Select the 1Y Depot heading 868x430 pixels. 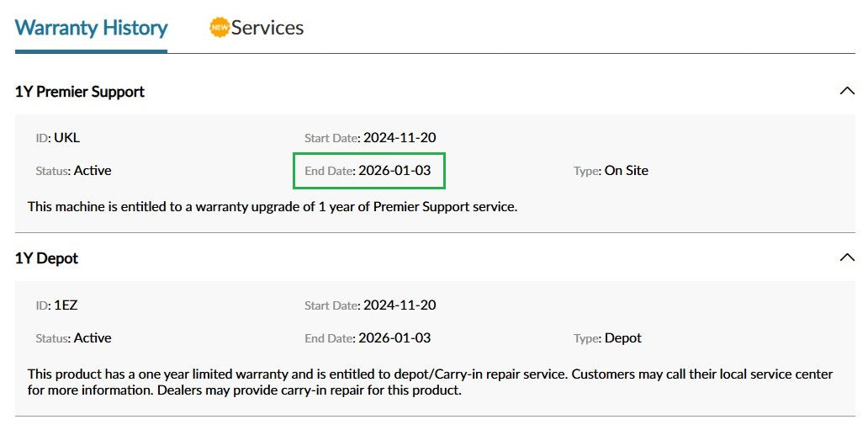(x=46, y=258)
